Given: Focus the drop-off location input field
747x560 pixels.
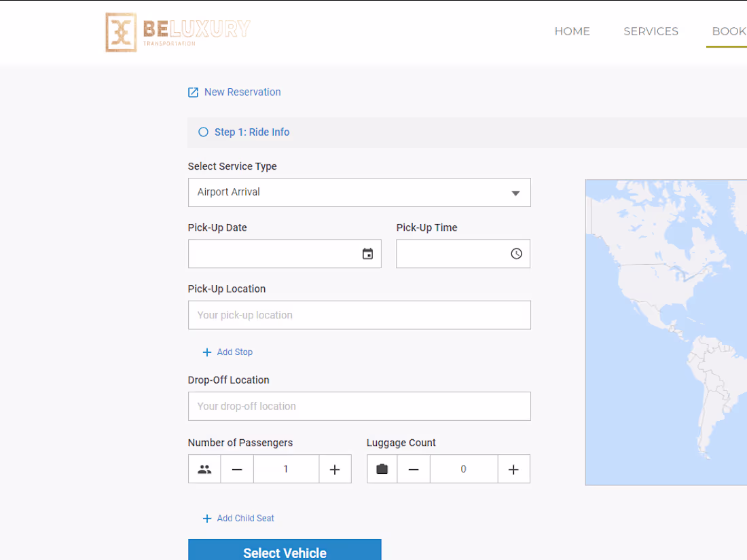Looking at the screenshot, I should [x=359, y=406].
